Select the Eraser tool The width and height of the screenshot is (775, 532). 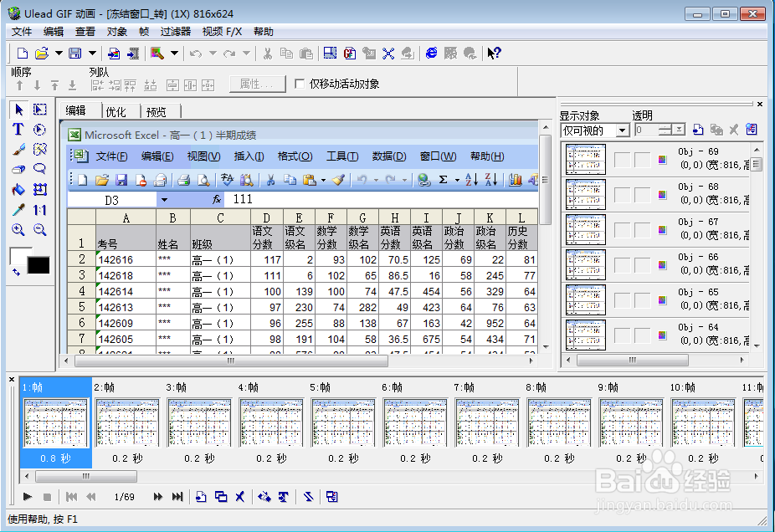point(18,170)
